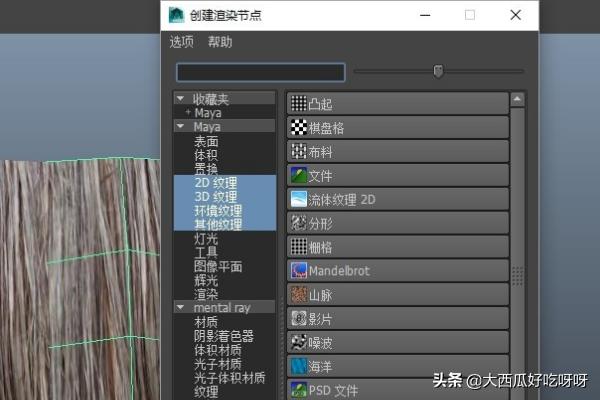This screenshot has height=400, width=600.
Task: Collapse the mental ray category
Action: click(x=180, y=309)
